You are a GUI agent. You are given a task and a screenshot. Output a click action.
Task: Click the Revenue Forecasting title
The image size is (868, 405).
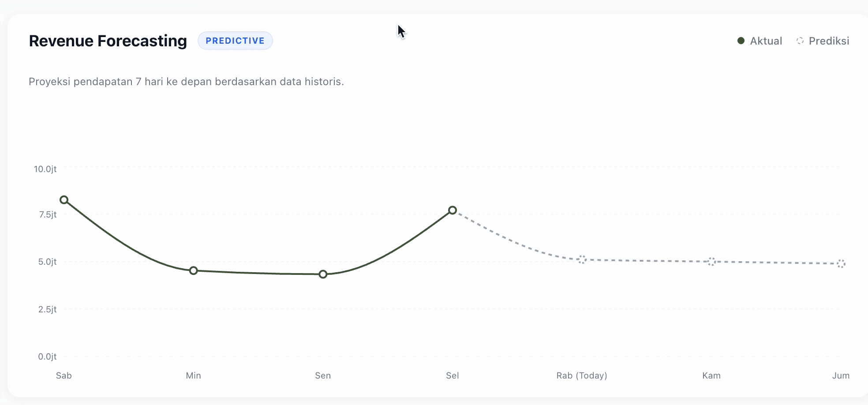(108, 41)
